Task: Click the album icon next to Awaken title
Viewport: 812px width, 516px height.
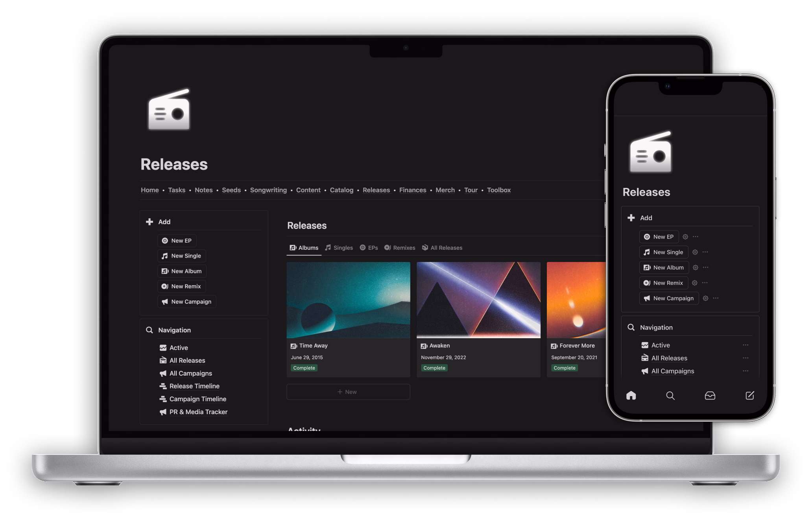Action: click(x=424, y=346)
